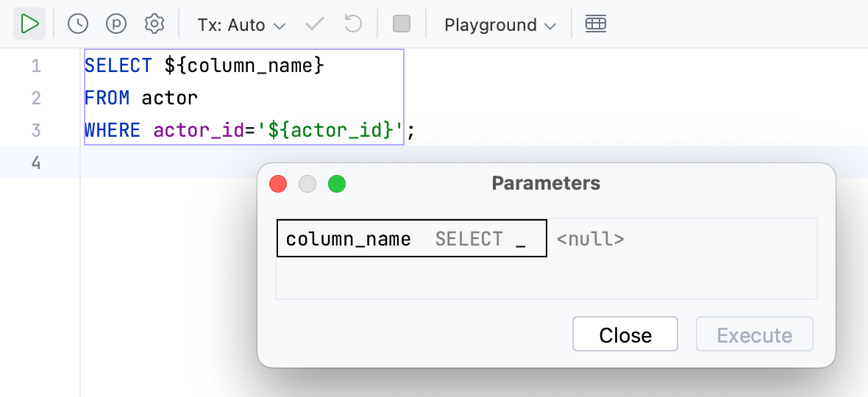Click the green zoom dot on Parameters window

[337, 184]
